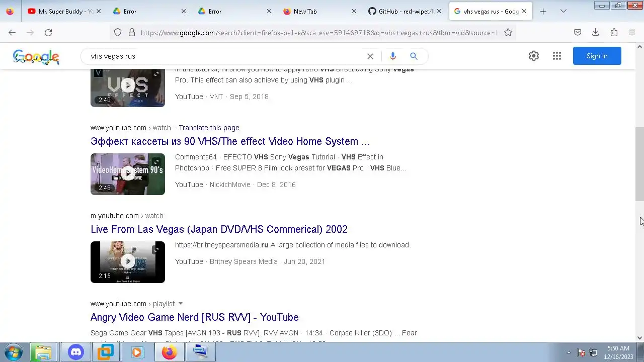Close the GitHub red-wipet tab
Screen dimensions: 644x362
tap(439, 11)
